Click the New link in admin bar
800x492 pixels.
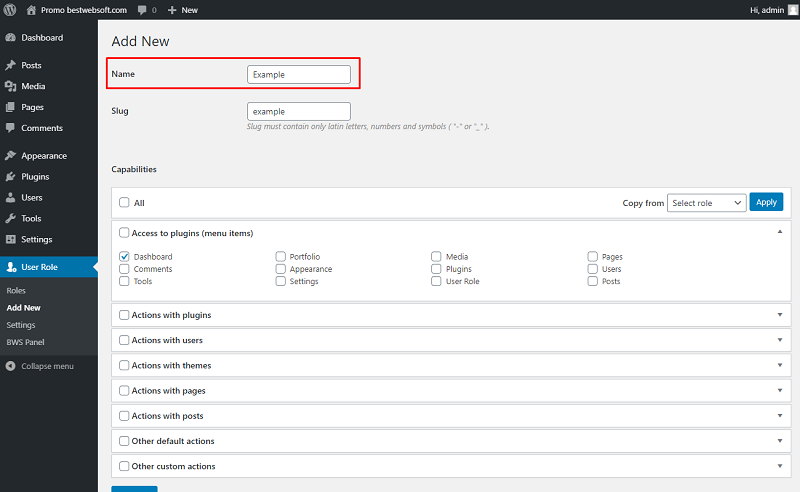[189, 10]
